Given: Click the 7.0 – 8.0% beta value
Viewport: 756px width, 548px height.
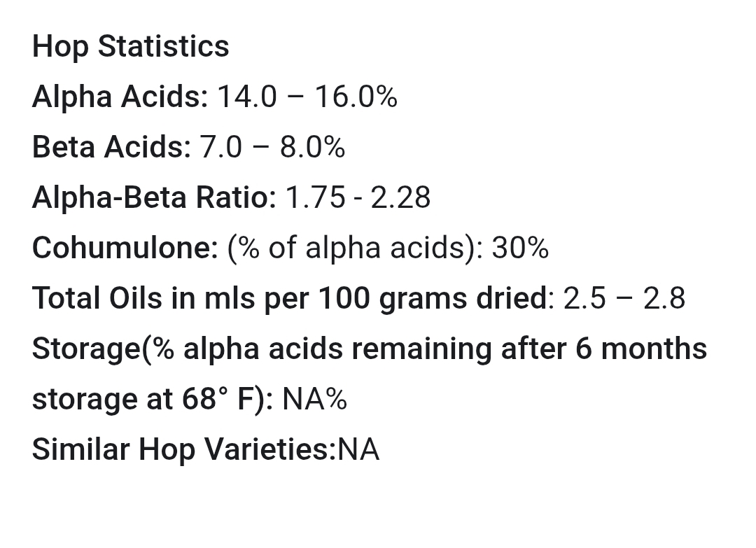Looking at the screenshot, I should click(272, 147).
